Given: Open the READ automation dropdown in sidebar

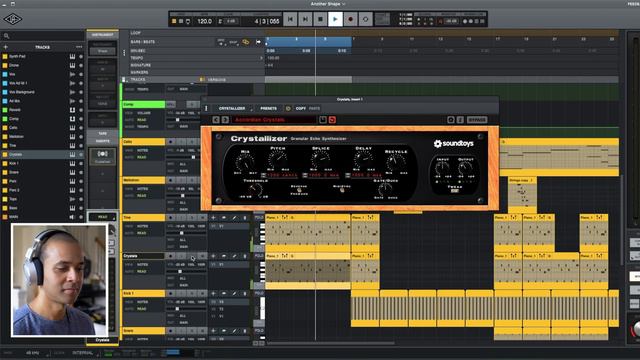Looking at the screenshot, I should (102, 217).
